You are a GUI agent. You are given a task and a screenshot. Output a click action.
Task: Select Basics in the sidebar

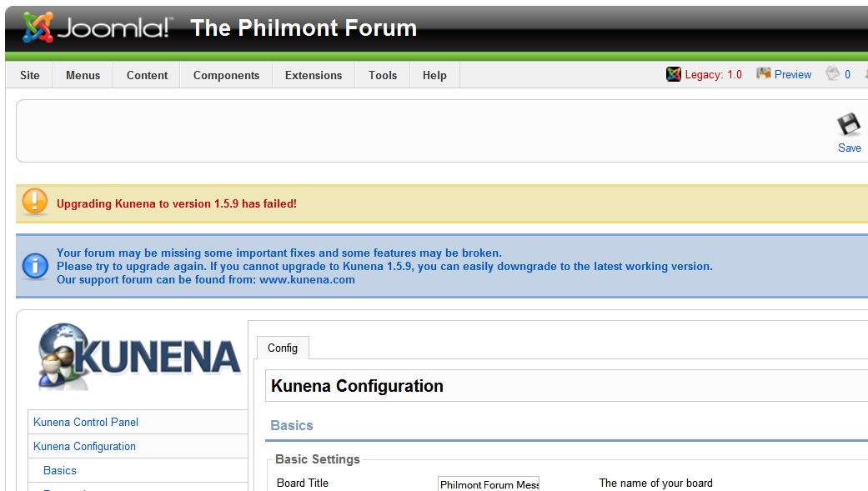coord(60,470)
